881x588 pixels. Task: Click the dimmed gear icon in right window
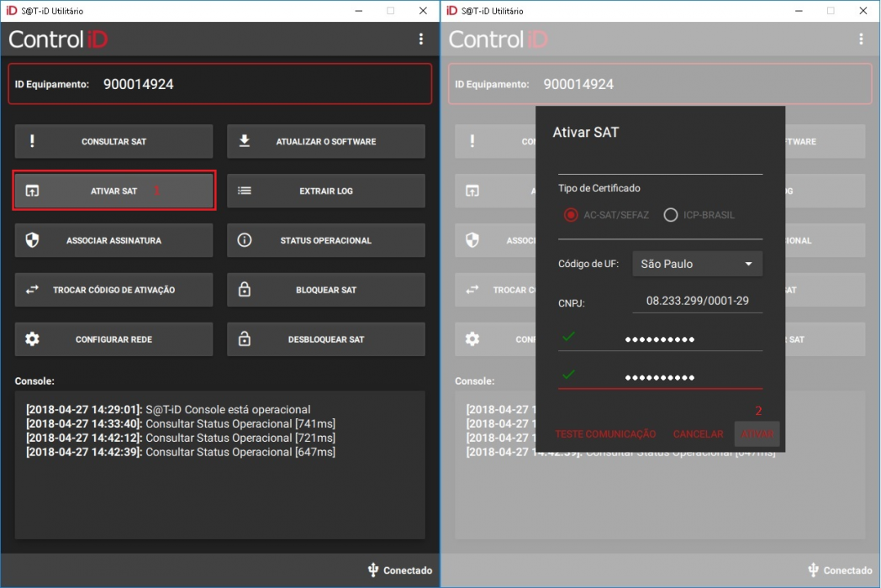pyautogui.click(x=472, y=339)
